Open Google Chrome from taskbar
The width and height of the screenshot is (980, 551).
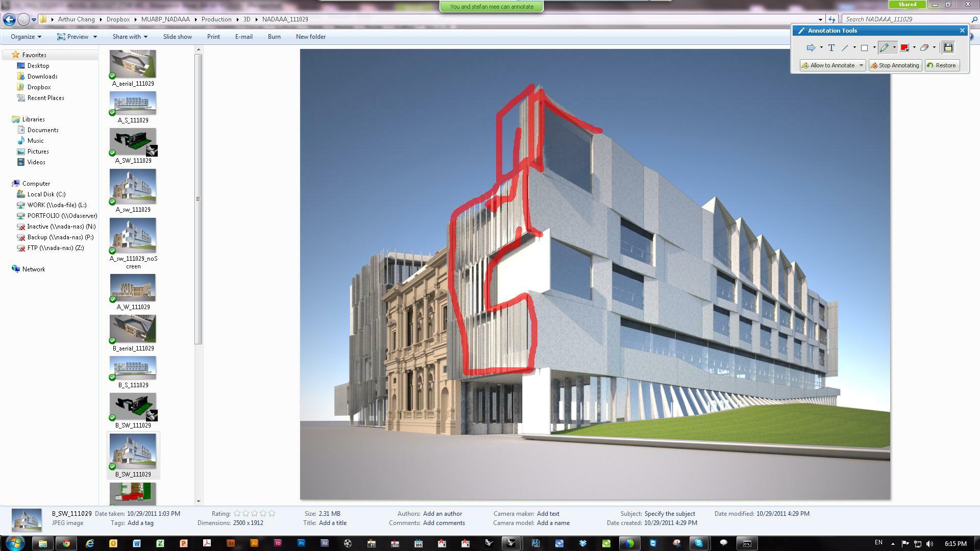point(66,543)
